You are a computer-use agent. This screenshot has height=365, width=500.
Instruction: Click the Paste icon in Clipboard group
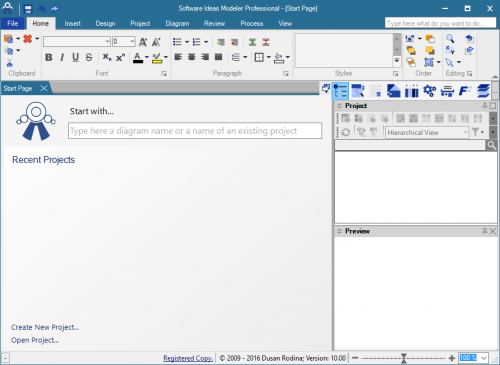coord(9,39)
